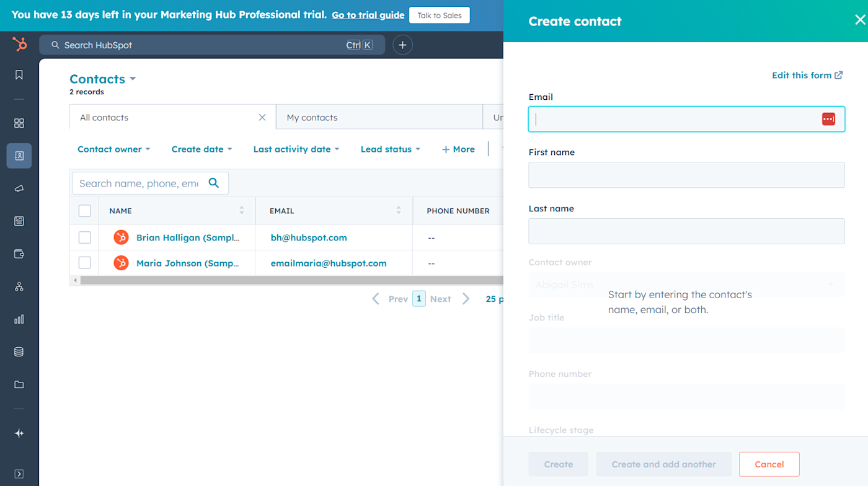Open the Create date filter dropdown
868x486 pixels.
tap(202, 149)
